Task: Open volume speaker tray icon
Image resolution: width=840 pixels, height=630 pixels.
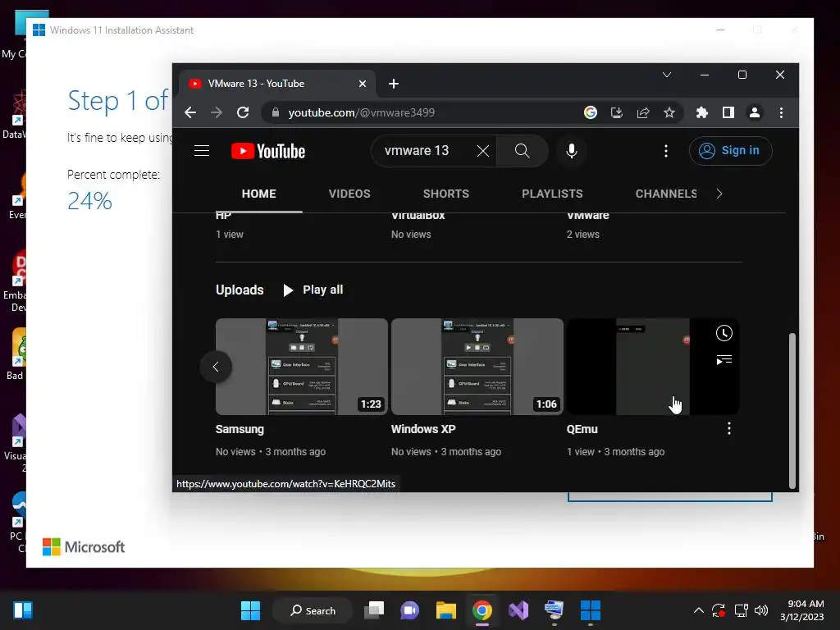Action: click(x=760, y=610)
